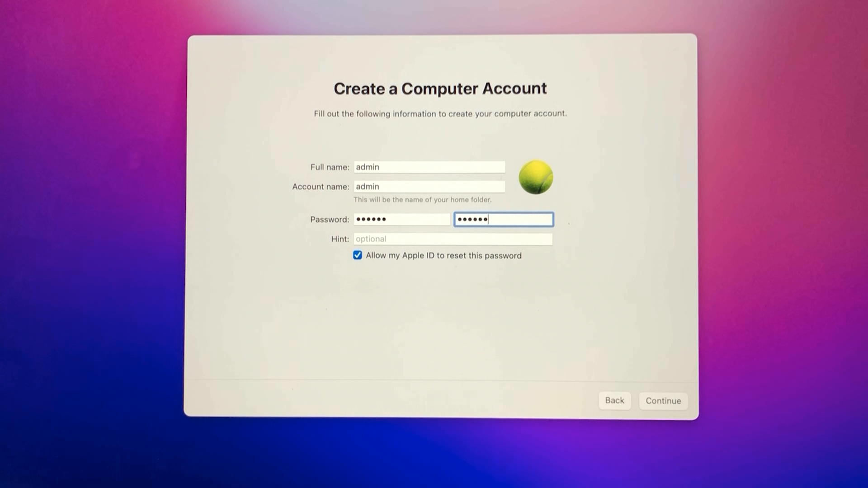Click the 'Create a Computer Account' heading
The image size is (868, 488).
440,89
